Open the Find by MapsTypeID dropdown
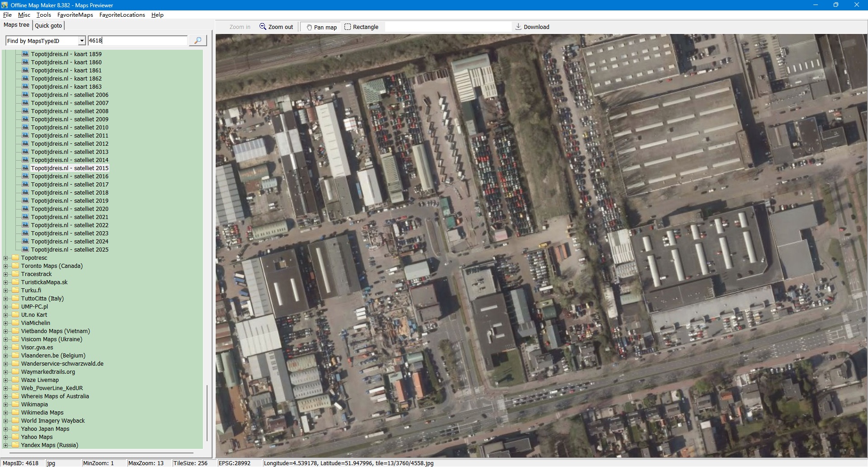868x467 pixels. coord(82,41)
